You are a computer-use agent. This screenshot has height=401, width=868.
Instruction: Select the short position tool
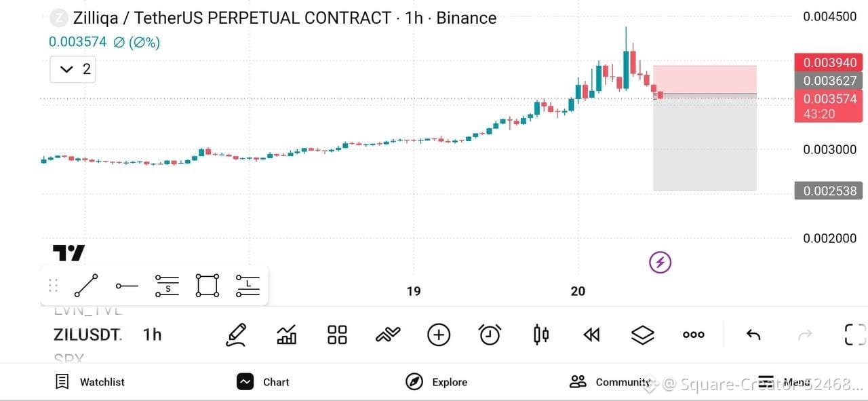click(167, 286)
